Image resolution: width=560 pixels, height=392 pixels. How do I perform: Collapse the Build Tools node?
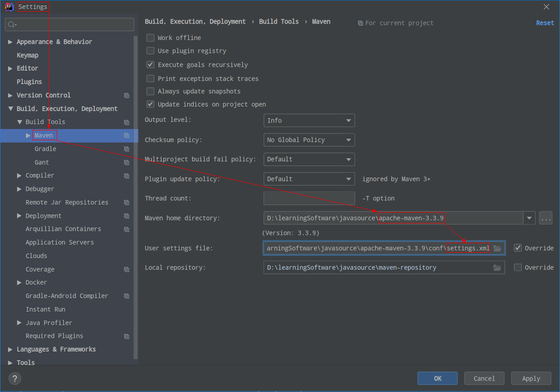(19, 122)
